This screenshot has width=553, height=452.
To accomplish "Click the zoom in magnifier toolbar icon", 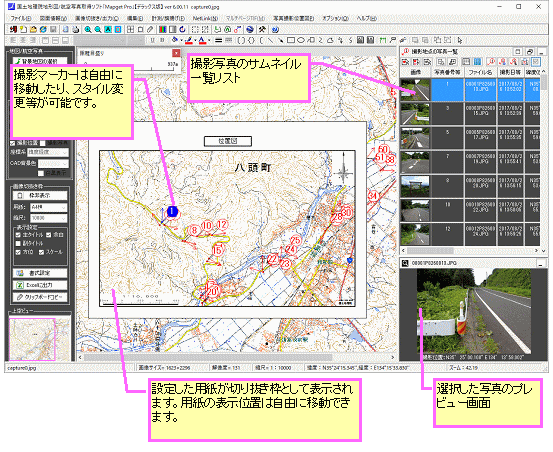I will [87, 30].
